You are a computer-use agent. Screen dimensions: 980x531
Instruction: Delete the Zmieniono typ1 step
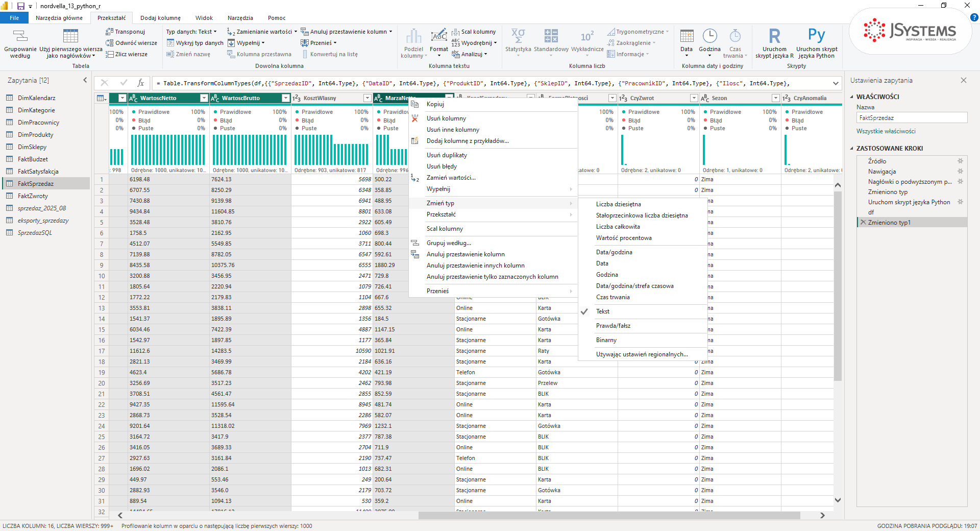(x=863, y=222)
